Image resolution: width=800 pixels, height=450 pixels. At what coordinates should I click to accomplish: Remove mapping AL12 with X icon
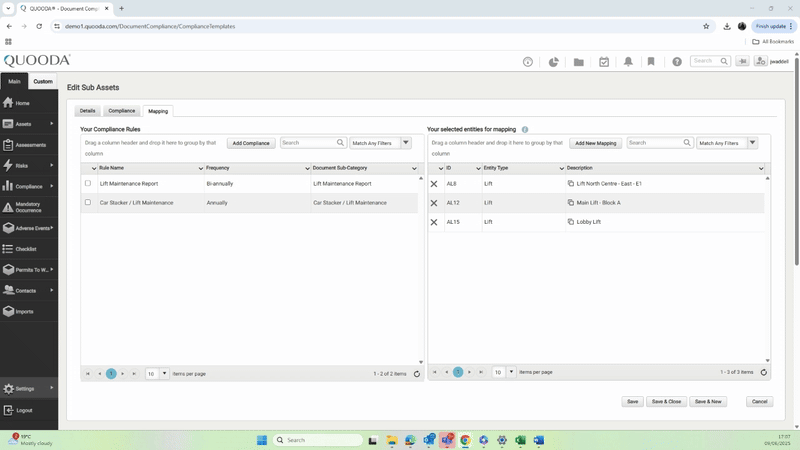tap(434, 203)
